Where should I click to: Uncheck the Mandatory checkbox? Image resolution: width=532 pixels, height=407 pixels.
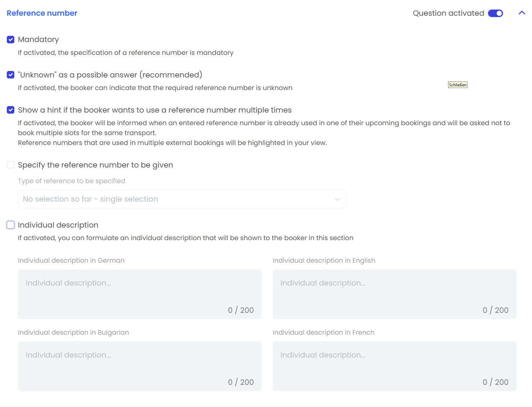(x=11, y=40)
